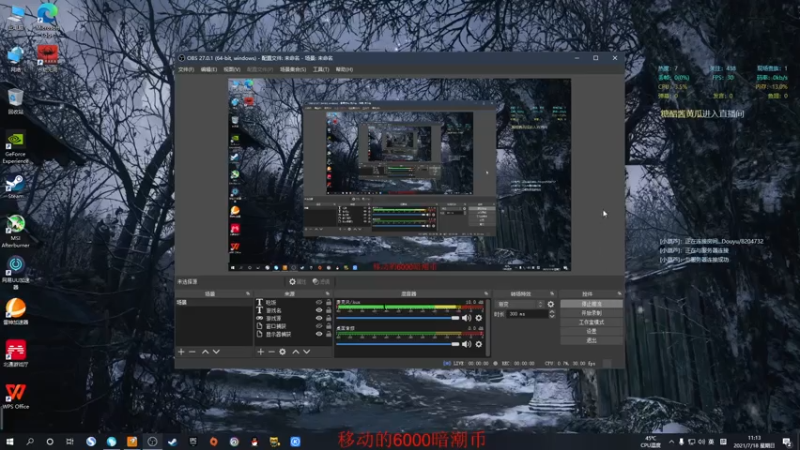Remove the selected scene with the minus icon

click(x=192, y=352)
